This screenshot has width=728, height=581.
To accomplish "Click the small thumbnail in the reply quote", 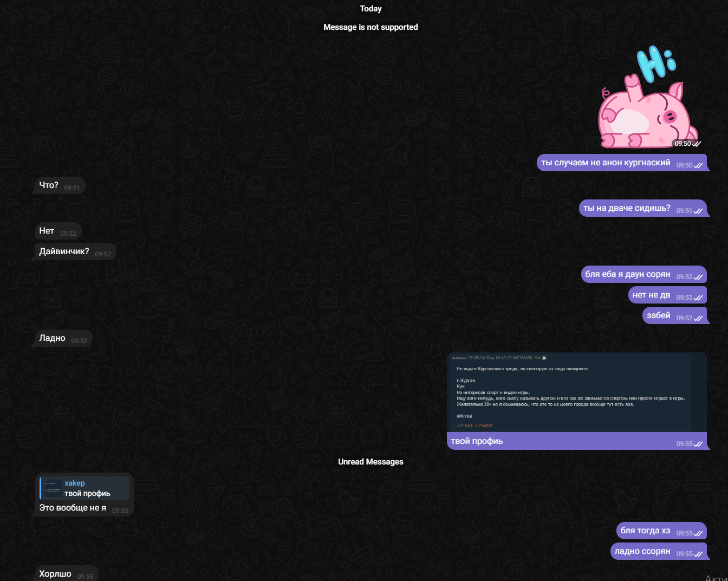I will tap(53, 488).
